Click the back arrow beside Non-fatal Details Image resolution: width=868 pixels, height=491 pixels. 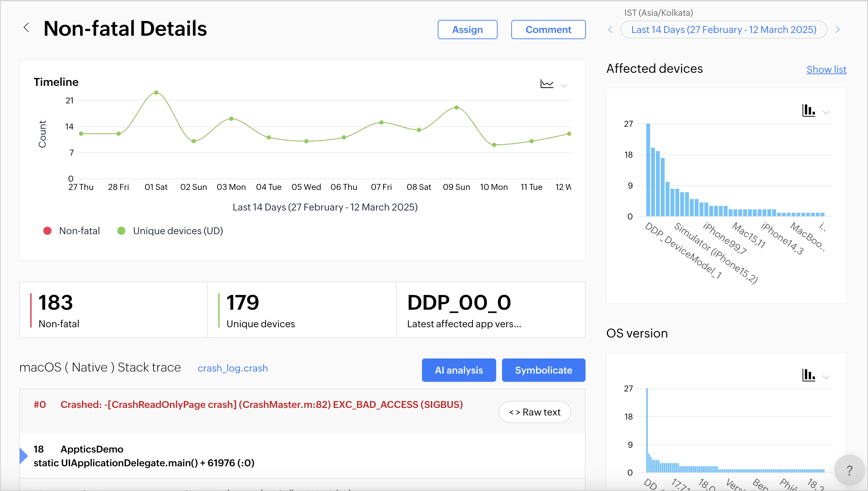26,27
